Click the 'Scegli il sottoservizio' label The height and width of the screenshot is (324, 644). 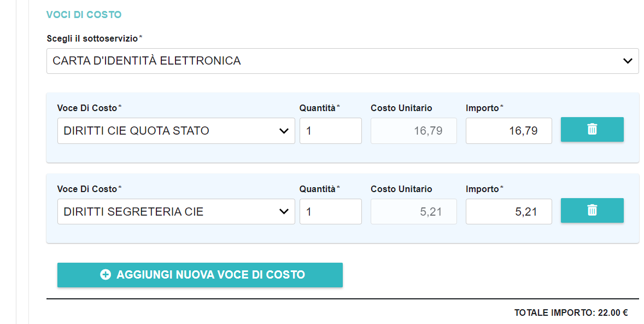(92, 38)
